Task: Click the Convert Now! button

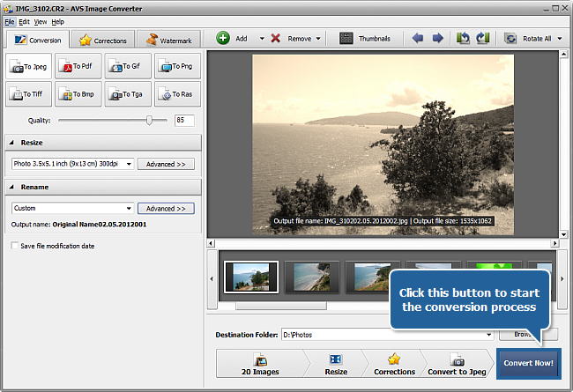Action: coord(528,363)
